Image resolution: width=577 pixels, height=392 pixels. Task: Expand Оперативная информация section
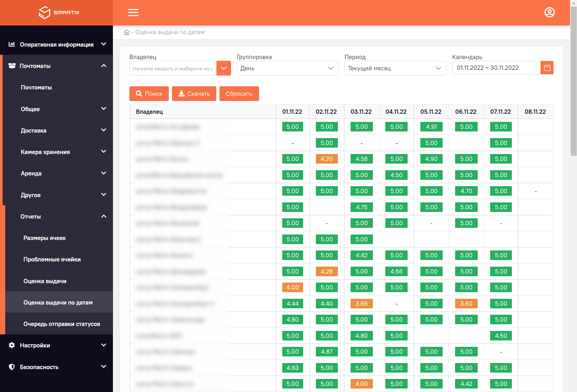(x=104, y=44)
